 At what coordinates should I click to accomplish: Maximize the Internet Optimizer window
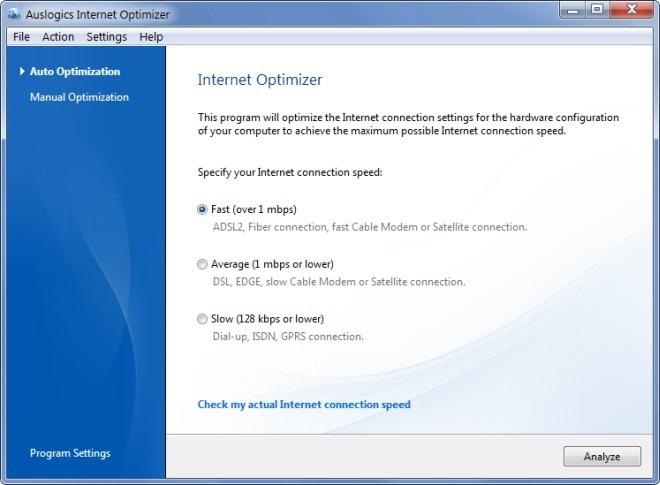coord(599,12)
